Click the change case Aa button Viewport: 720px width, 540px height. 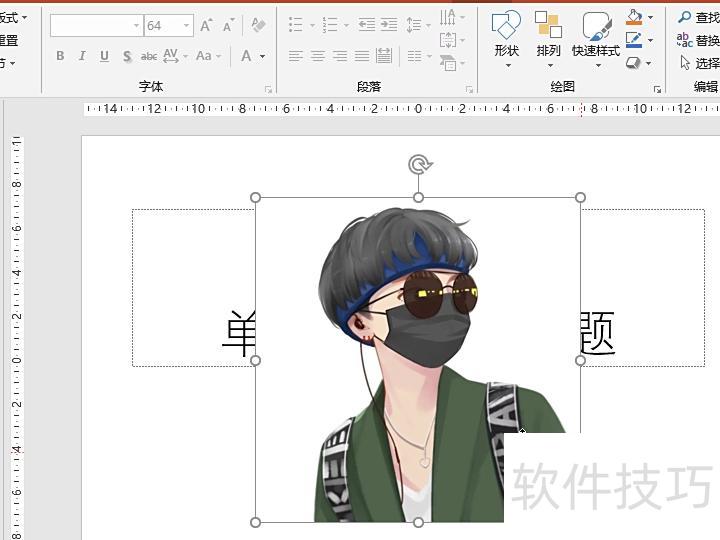(x=204, y=56)
